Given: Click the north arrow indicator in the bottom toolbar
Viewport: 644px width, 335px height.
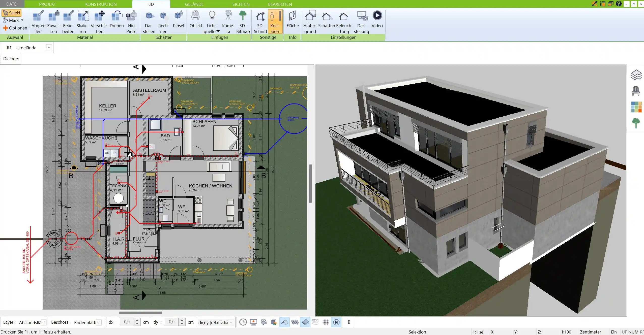Looking at the screenshot, I should point(336,322).
